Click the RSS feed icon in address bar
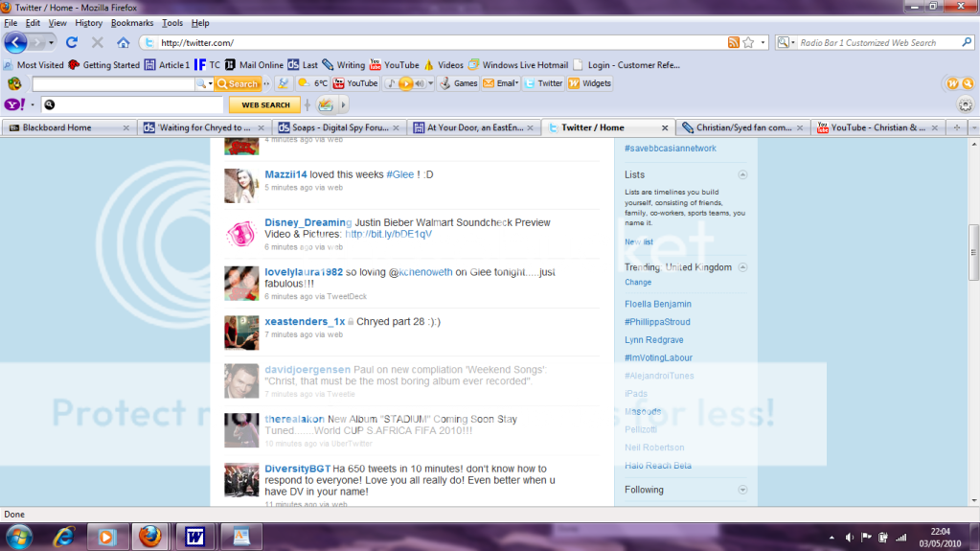Image resolution: width=980 pixels, height=551 pixels. (733, 42)
